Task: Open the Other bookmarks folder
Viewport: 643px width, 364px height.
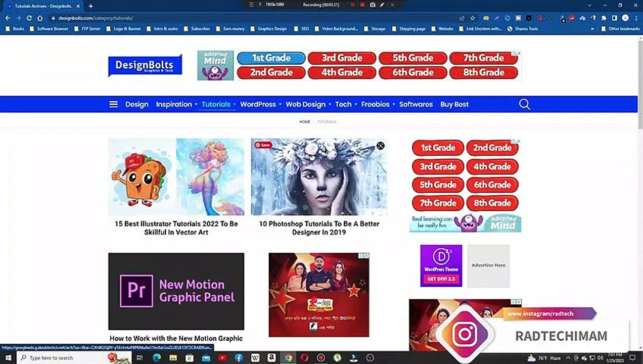Action: click(620, 29)
